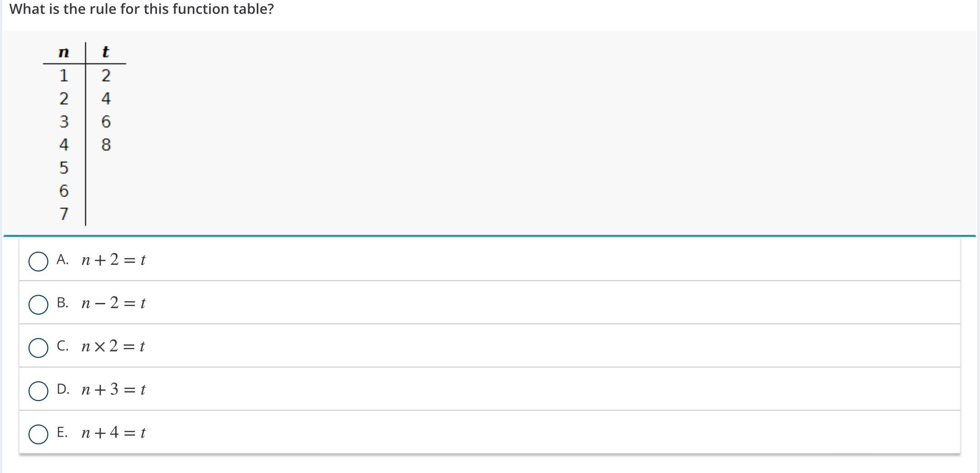Click the value 2 in the t column
This screenshot has height=473, width=980.
(x=106, y=75)
